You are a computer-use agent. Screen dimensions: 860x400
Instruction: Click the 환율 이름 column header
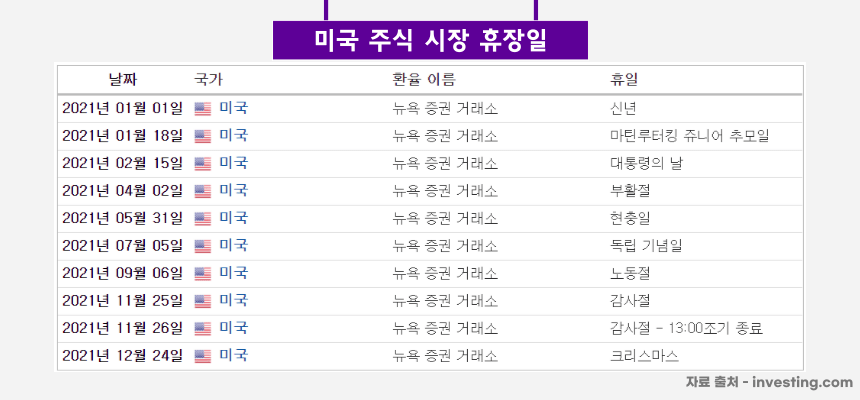[x=424, y=80]
